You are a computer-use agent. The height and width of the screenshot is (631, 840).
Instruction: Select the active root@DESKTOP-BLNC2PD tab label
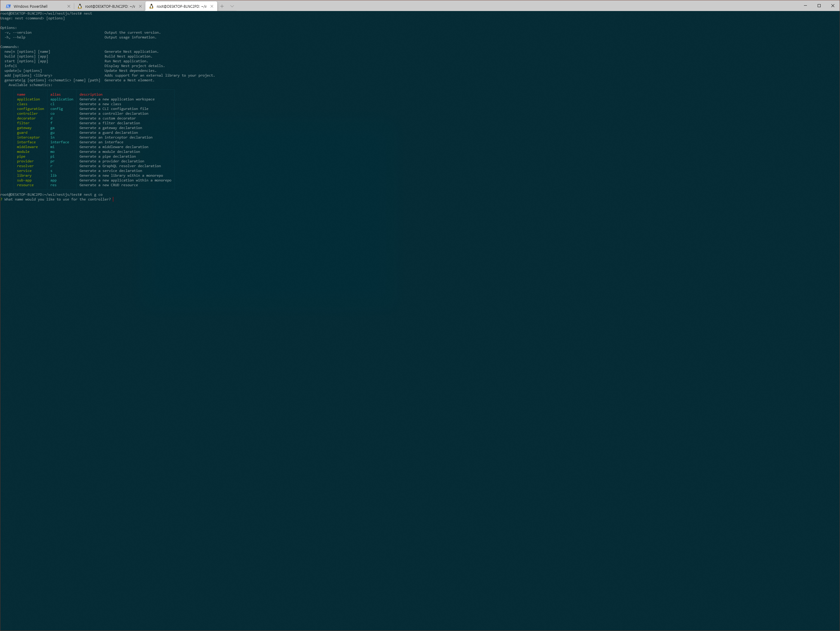[181, 7]
